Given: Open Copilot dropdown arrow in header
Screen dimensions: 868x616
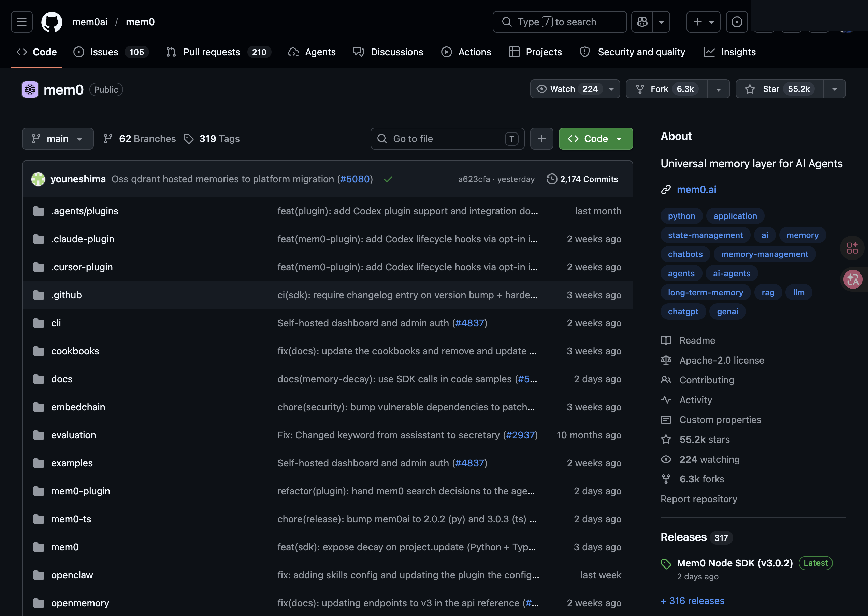Looking at the screenshot, I should [661, 22].
